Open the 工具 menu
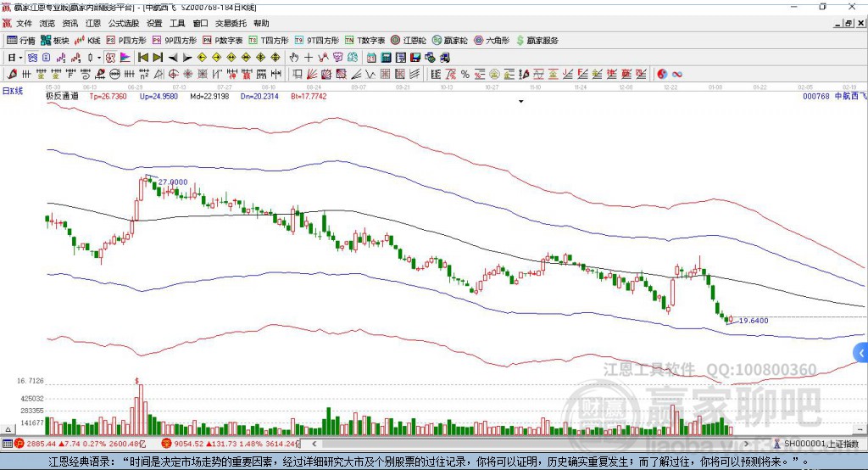 coord(177,23)
